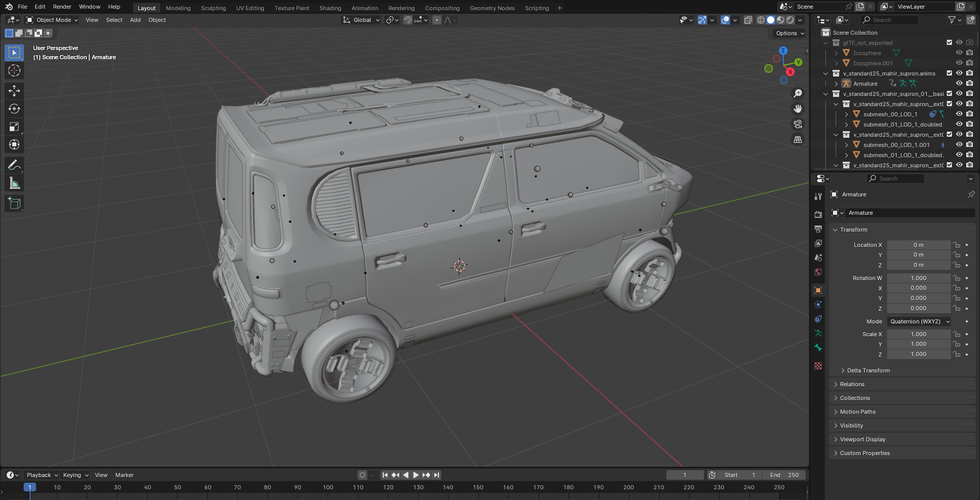Switch to the Sculpting workspace tab
This screenshot has width=980, height=500.
pyautogui.click(x=213, y=8)
